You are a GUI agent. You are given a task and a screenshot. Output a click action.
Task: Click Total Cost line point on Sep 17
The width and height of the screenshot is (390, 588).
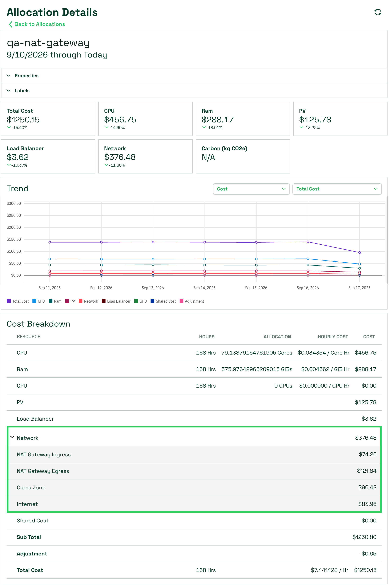359,252
